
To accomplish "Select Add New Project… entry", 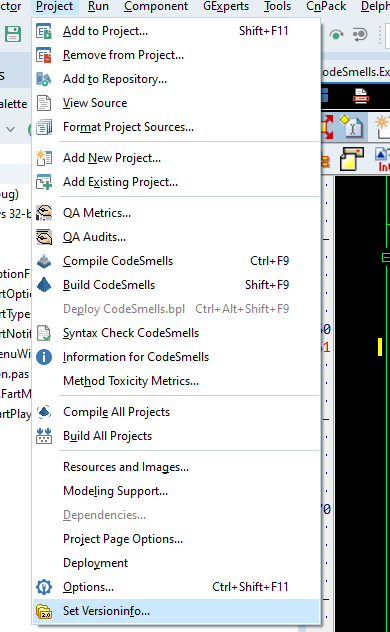I will pos(176,158).
